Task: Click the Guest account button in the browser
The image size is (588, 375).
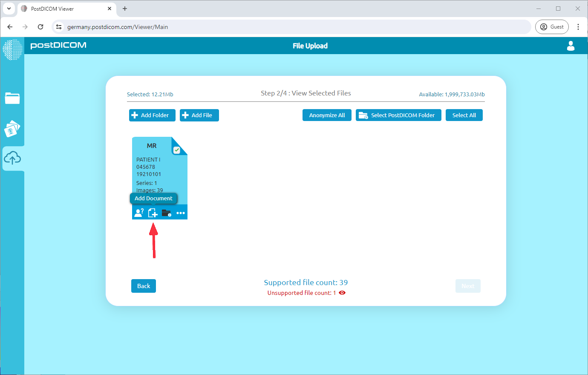Action: click(552, 26)
